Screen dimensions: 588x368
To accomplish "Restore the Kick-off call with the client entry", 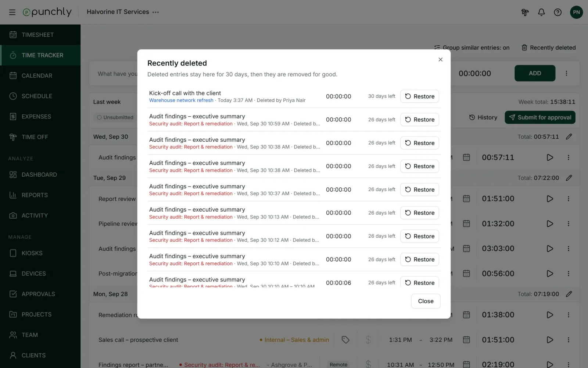I will point(420,96).
